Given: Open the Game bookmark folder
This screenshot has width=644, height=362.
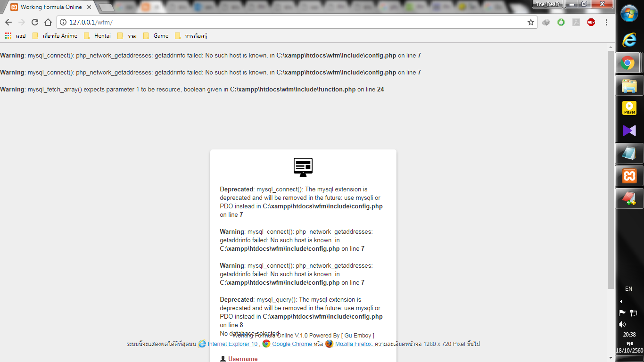Looking at the screenshot, I should coord(156,36).
